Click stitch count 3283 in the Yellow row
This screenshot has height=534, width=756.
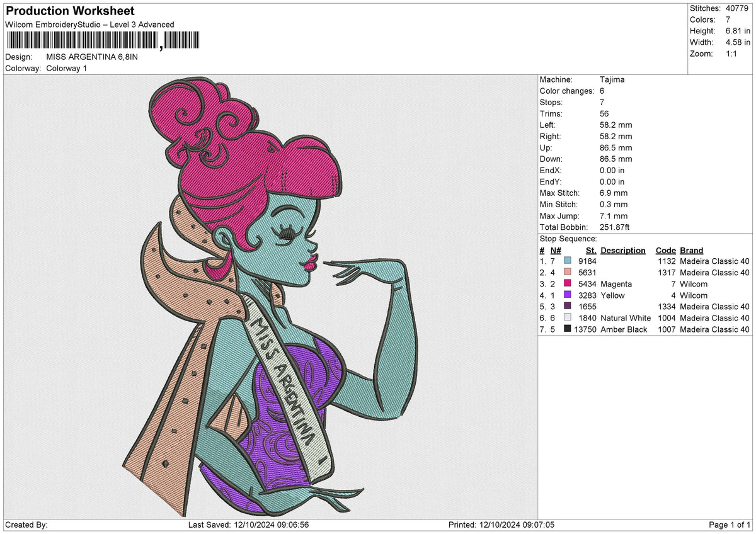(x=587, y=295)
